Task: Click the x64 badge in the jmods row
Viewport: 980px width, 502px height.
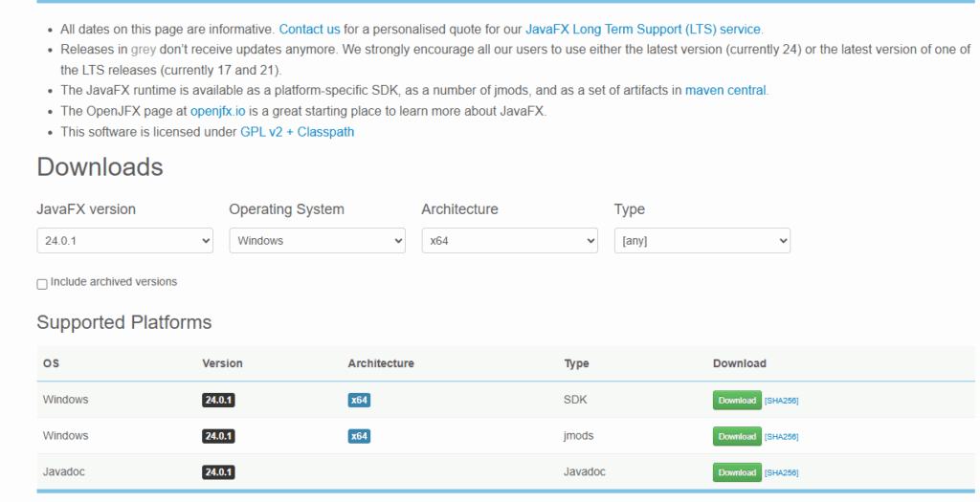Action: pyautogui.click(x=359, y=436)
